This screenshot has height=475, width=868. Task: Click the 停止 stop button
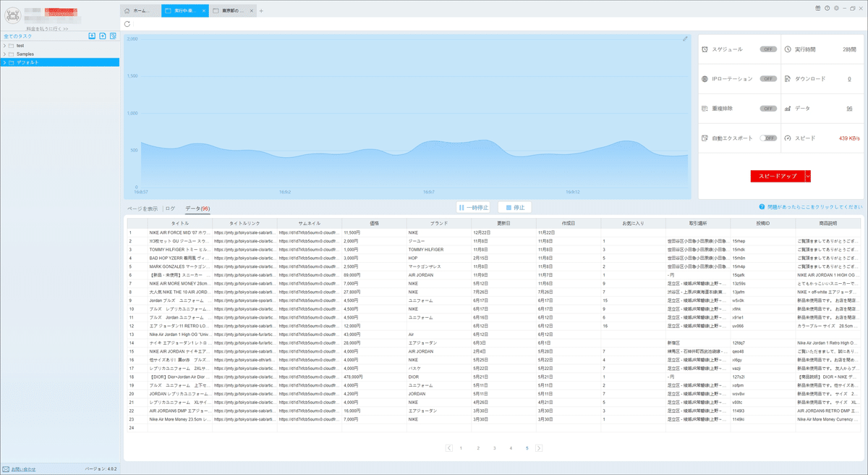pyautogui.click(x=514, y=207)
